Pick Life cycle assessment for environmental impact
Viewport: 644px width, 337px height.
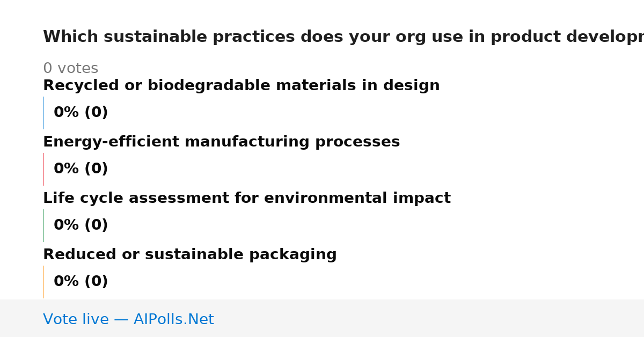(246, 199)
